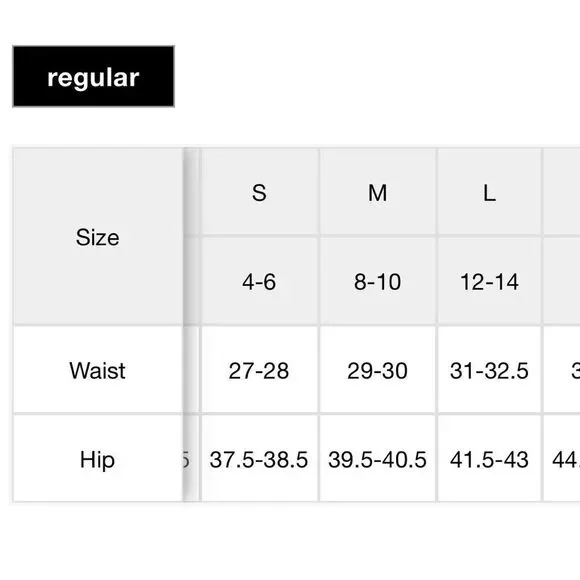
Task: Select the L size column header
Action: pyautogui.click(x=489, y=192)
